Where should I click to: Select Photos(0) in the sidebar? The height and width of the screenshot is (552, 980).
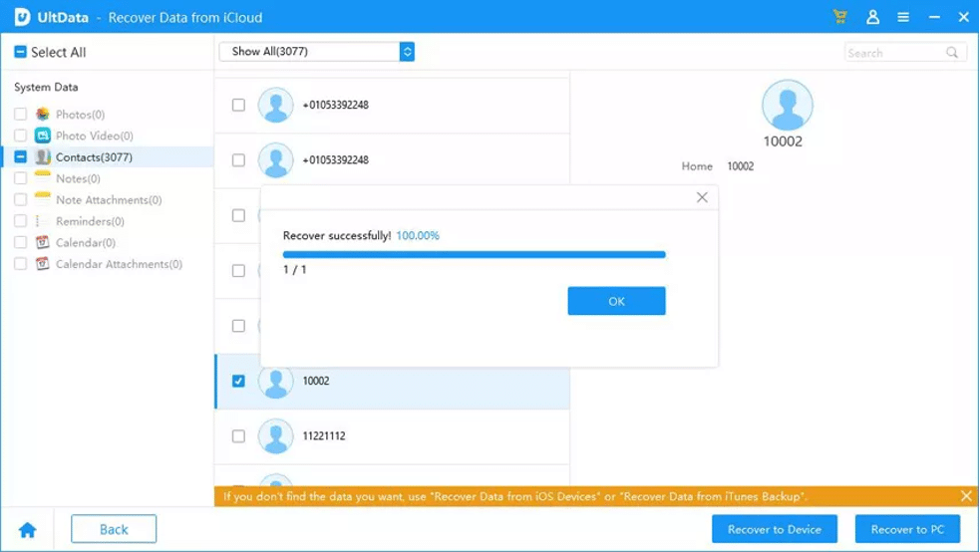[80, 115]
